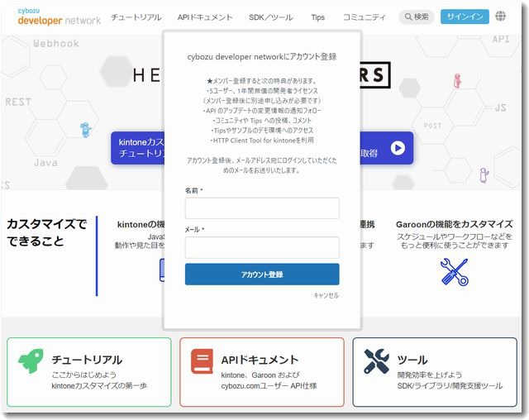
Task: Click the green rocket Tutorial icon
Action: [x=31, y=361]
